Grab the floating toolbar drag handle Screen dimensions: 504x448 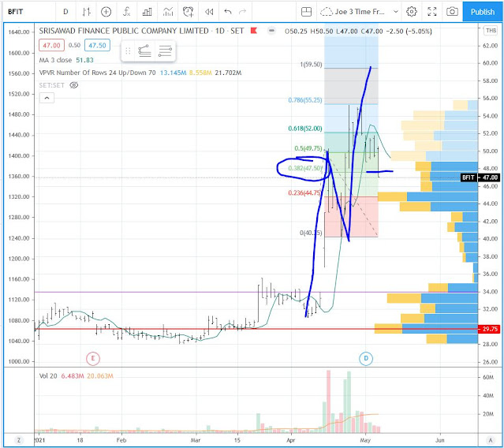pos(128,50)
